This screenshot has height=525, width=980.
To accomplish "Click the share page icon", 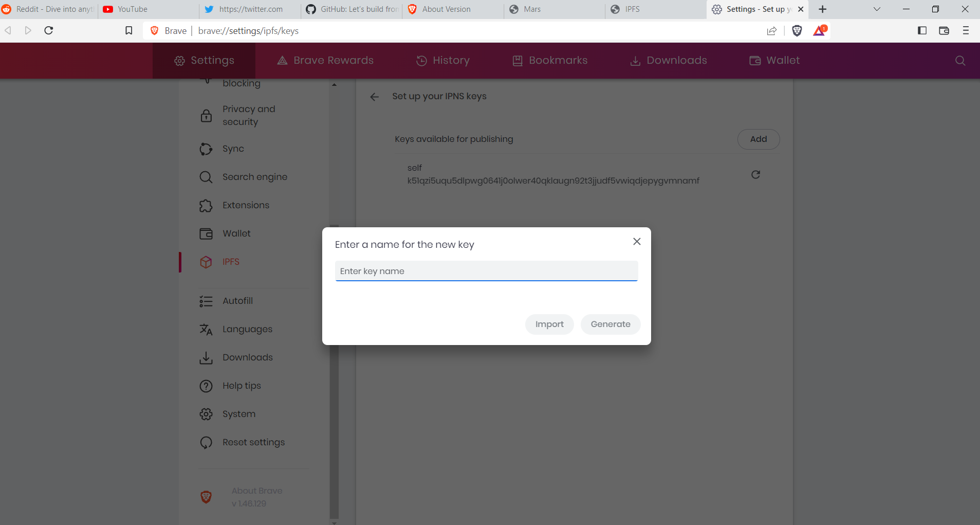I will coord(772,31).
